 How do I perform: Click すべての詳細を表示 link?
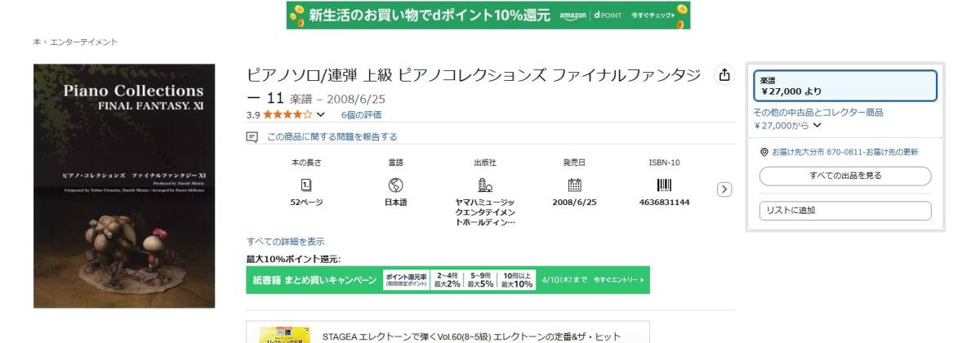(x=285, y=242)
